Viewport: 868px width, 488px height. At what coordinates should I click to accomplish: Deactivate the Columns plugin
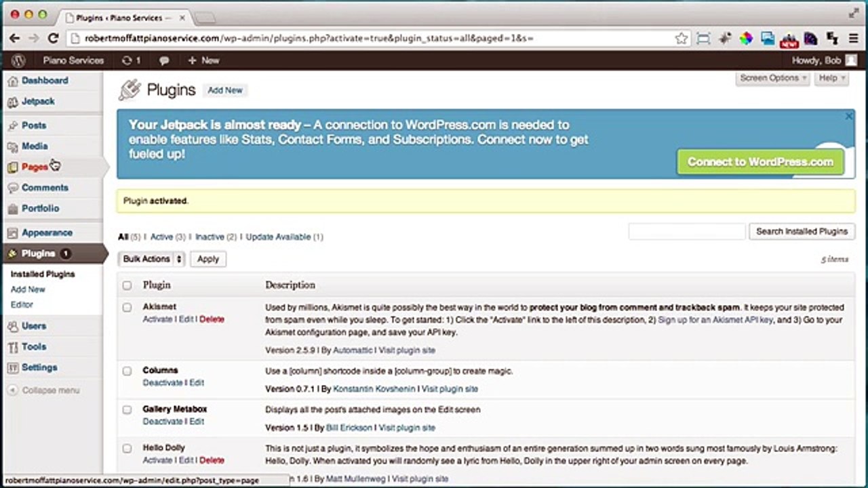pyautogui.click(x=163, y=383)
